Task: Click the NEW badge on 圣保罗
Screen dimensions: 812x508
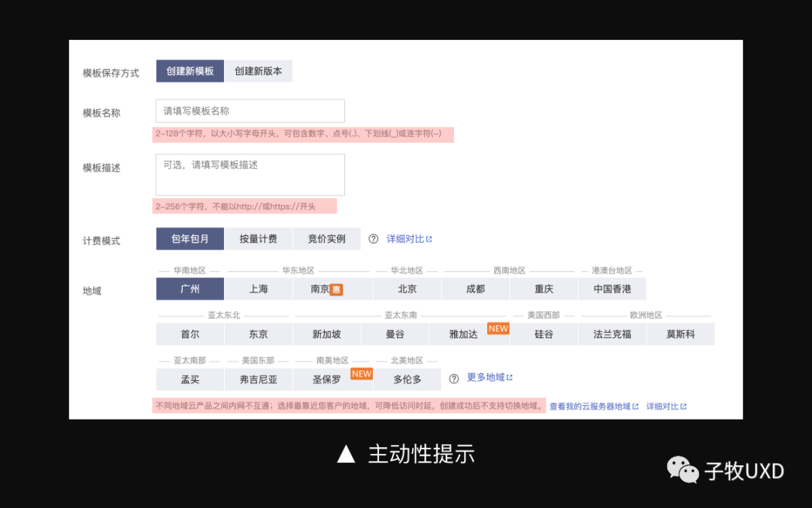Action: 362,374
